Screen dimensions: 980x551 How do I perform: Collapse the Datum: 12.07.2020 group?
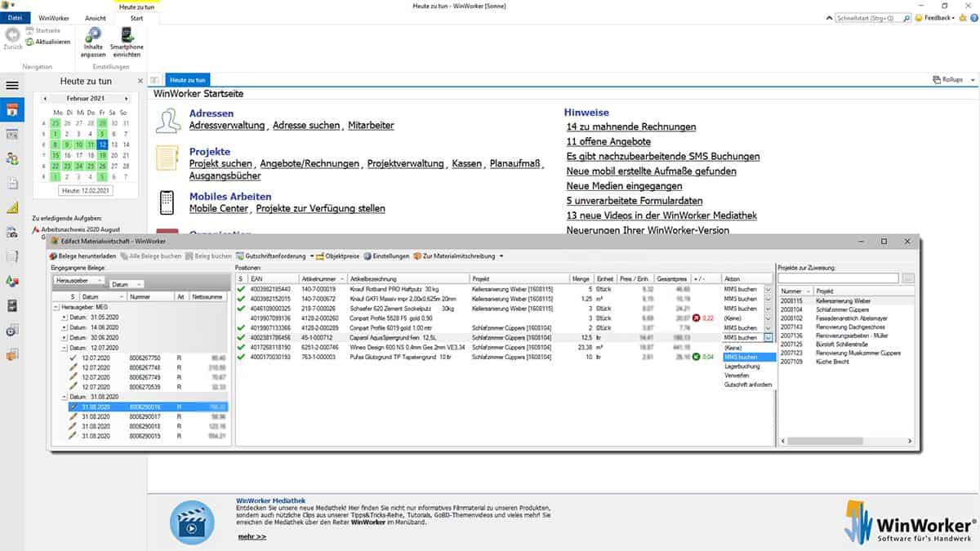pyautogui.click(x=65, y=347)
